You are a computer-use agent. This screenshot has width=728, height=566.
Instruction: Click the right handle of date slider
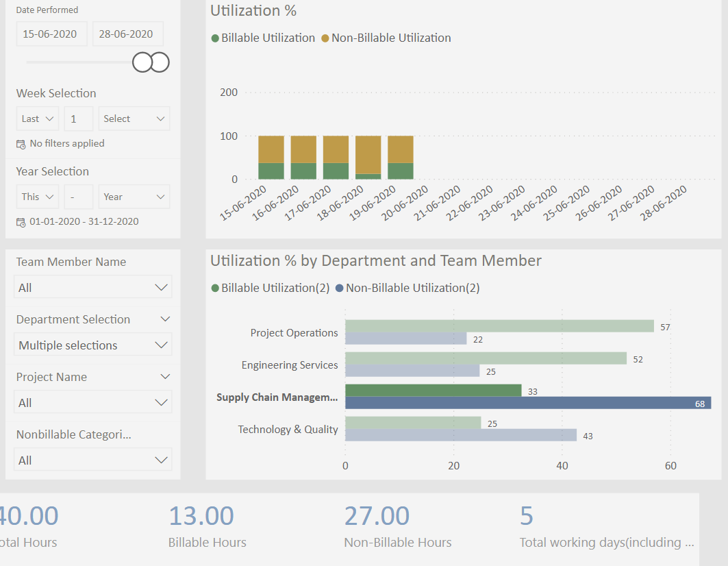[x=160, y=62]
